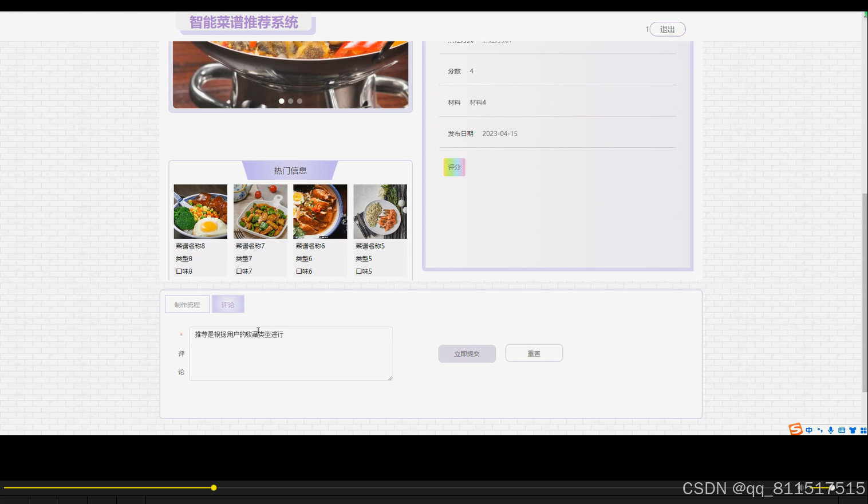Viewport: 868px width, 504px height.
Task: Open Sogou skin shirt icon
Action: tap(853, 430)
